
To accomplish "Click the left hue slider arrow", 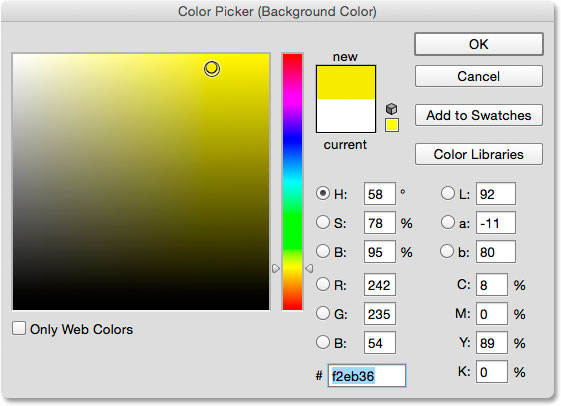I will pos(275,268).
